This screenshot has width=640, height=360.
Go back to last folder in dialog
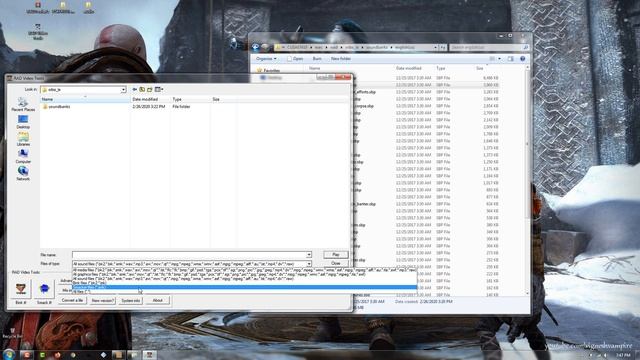(134, 89)
